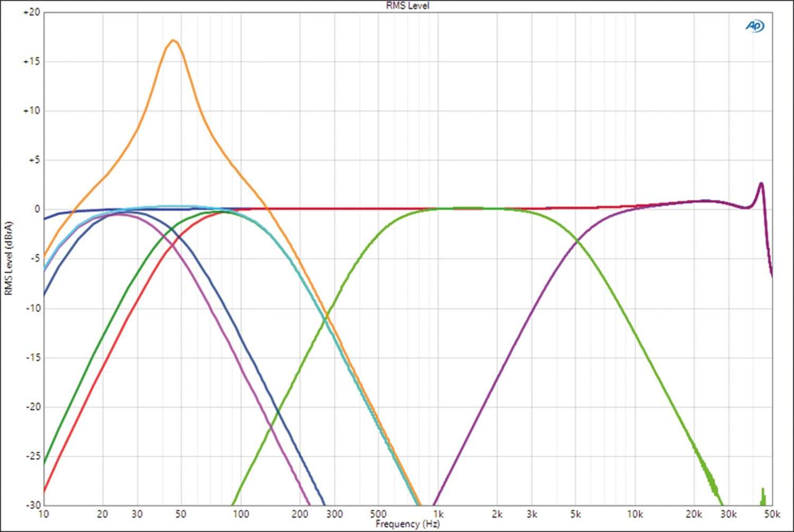This screenshot has width=794, height=532.
Task: Click the '+20' Y-axis tick label
Action: [31, 12]
